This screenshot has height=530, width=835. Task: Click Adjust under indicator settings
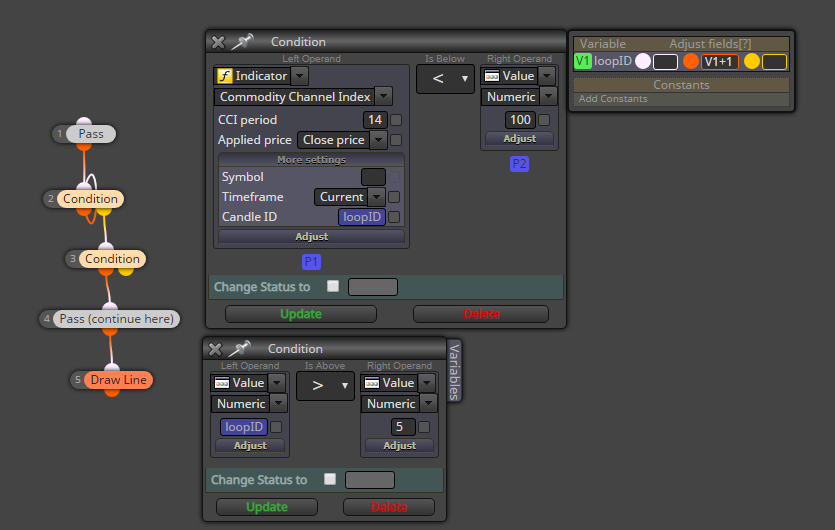click(x=312, y=237)
